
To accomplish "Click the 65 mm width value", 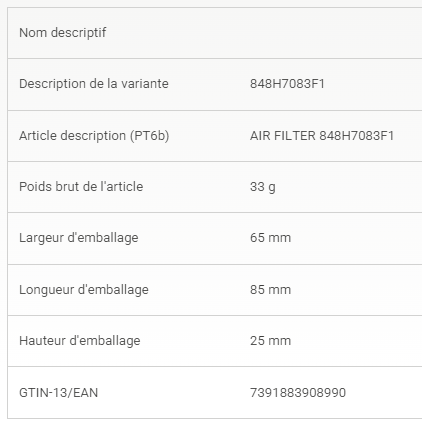I will pyautogui.click(x=270, y=238).
